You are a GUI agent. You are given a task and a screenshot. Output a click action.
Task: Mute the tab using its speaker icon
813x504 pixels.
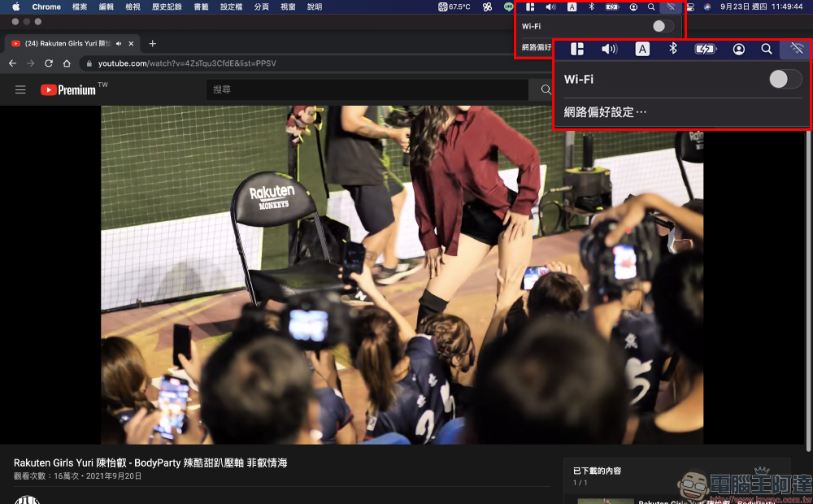click(120, 43)
